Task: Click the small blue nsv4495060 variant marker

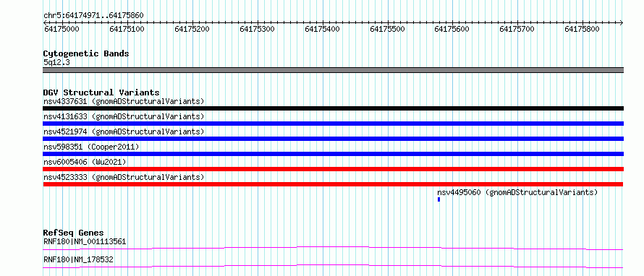Action: pyautogui.click(x=438, y=199)
